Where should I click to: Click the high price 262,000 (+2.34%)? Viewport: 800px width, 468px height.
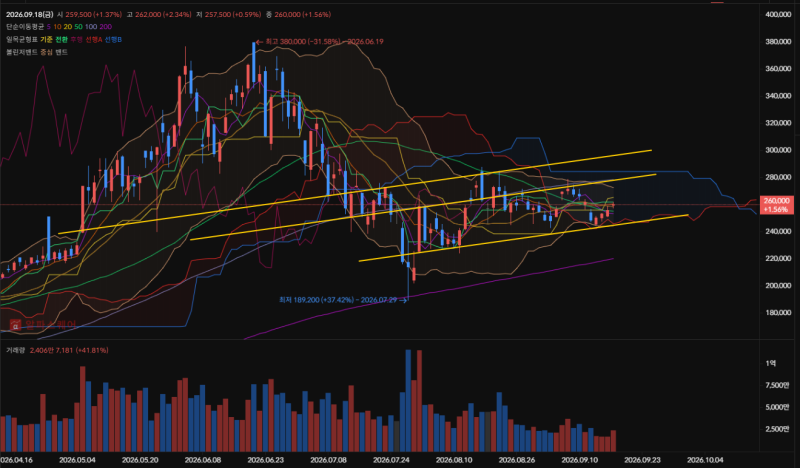(162, 14)
